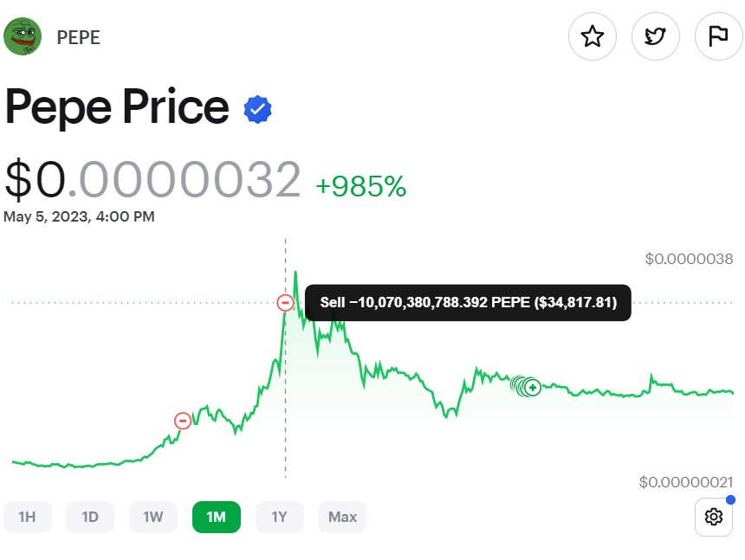This screenshot has height=560, width=745.
Task: Switch chart to 1D range
Action: [x=90, y=518]
